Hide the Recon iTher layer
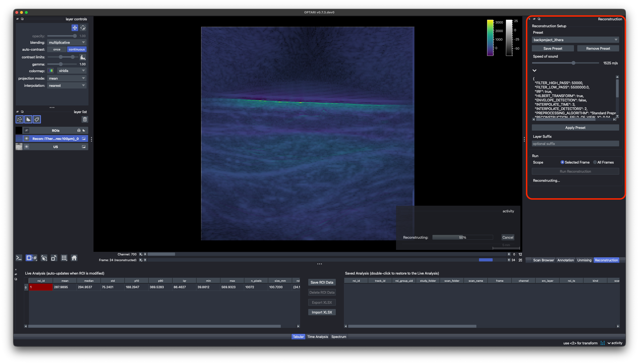639x364 pixels. point(27,138)
